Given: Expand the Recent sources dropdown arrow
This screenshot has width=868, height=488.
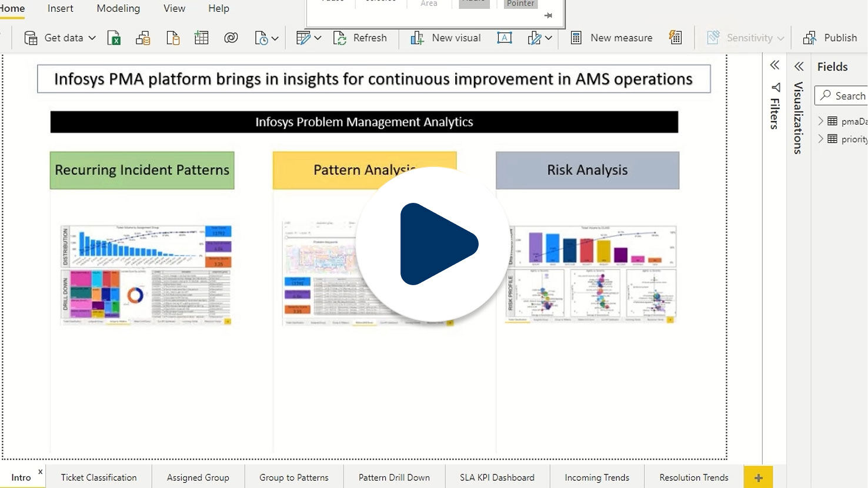Looking at the screenshot, I should (x=275, y=38).
